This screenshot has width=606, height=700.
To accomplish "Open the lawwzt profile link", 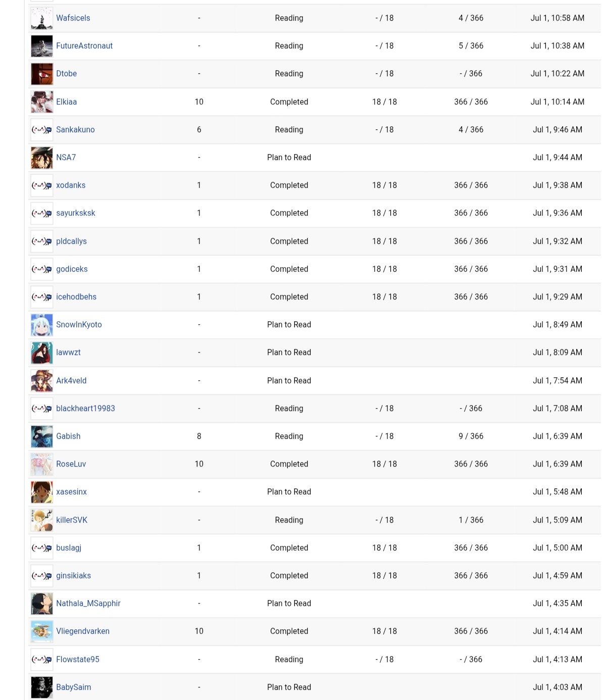I will pyautogui.click(x=68, y=353).
